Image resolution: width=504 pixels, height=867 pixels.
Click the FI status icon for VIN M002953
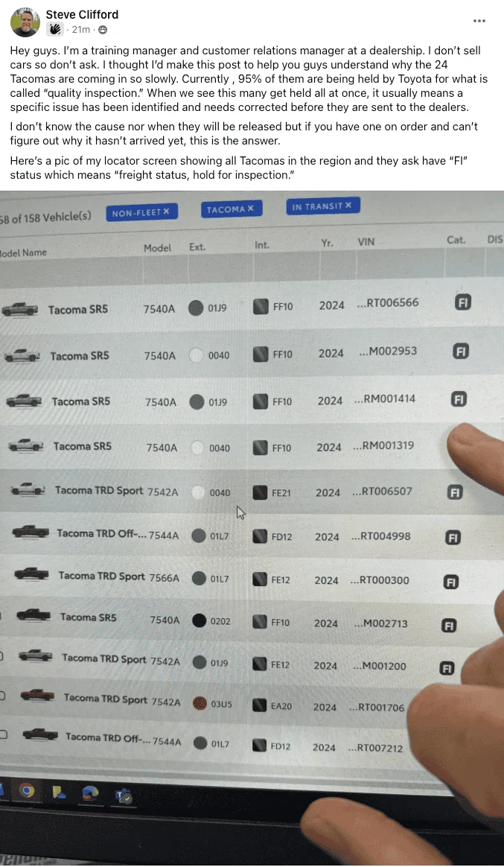point(460,351)
